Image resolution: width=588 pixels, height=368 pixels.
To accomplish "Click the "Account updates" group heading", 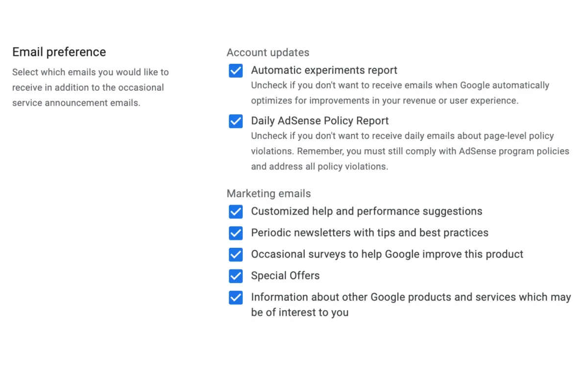I will coord(268,53).
